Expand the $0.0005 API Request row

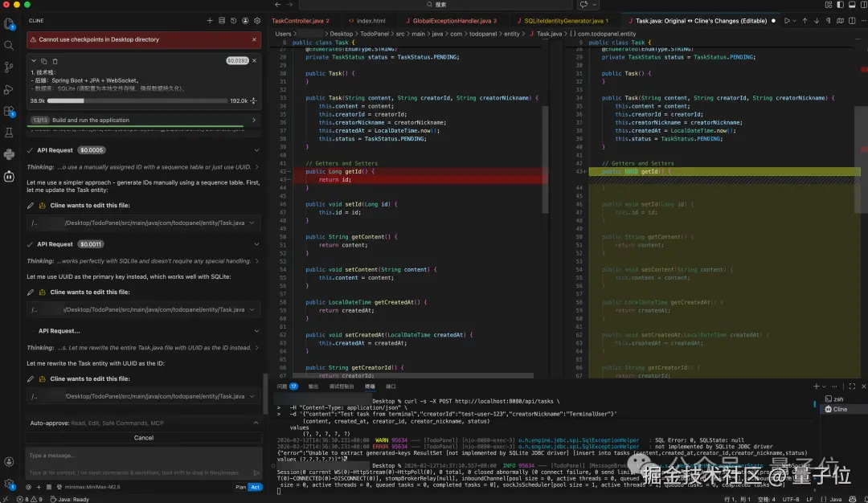click(x=256, y=150)
